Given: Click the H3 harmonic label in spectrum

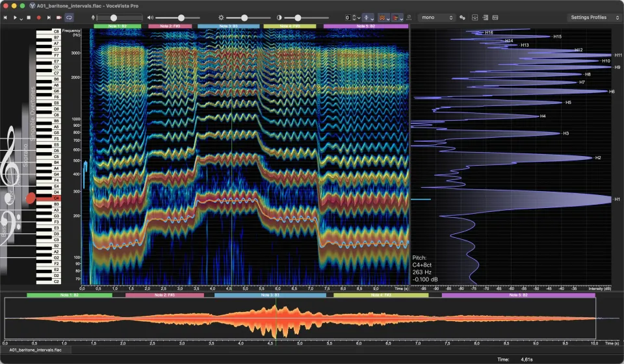Looking at the screenshot, I should point(566,133).
